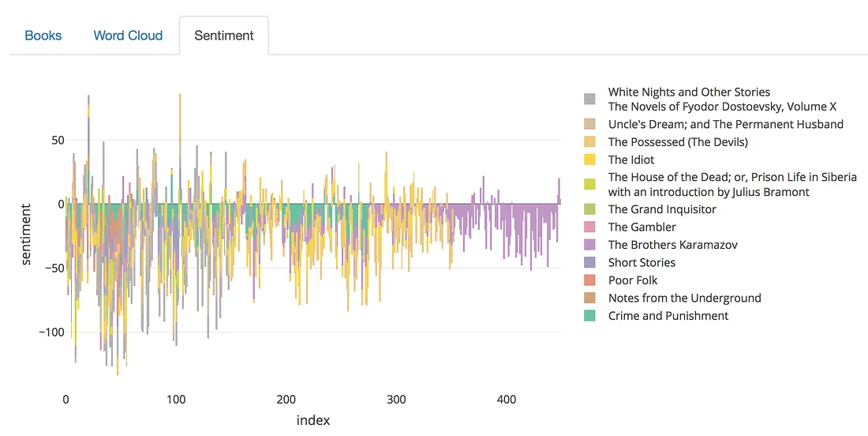Toggle 'Poor Folk' legend label
This screenshot has height=436, width=868.
pos(633,280)
